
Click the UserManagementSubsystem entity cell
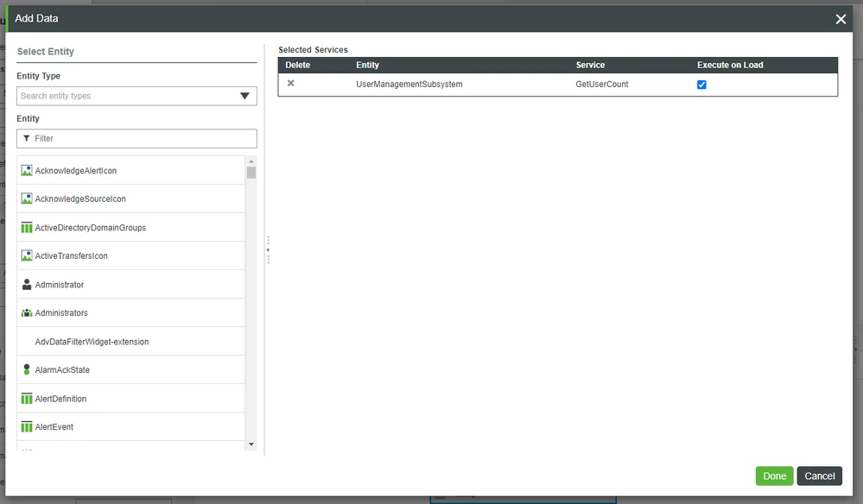pyautogui.click(x=409, y=84)
